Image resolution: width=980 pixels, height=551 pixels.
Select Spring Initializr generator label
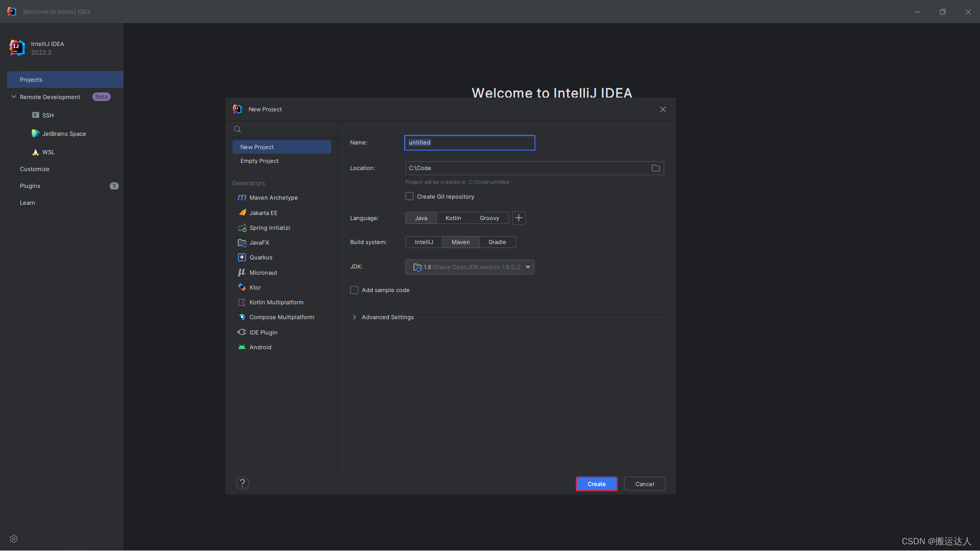pos(270,228)
